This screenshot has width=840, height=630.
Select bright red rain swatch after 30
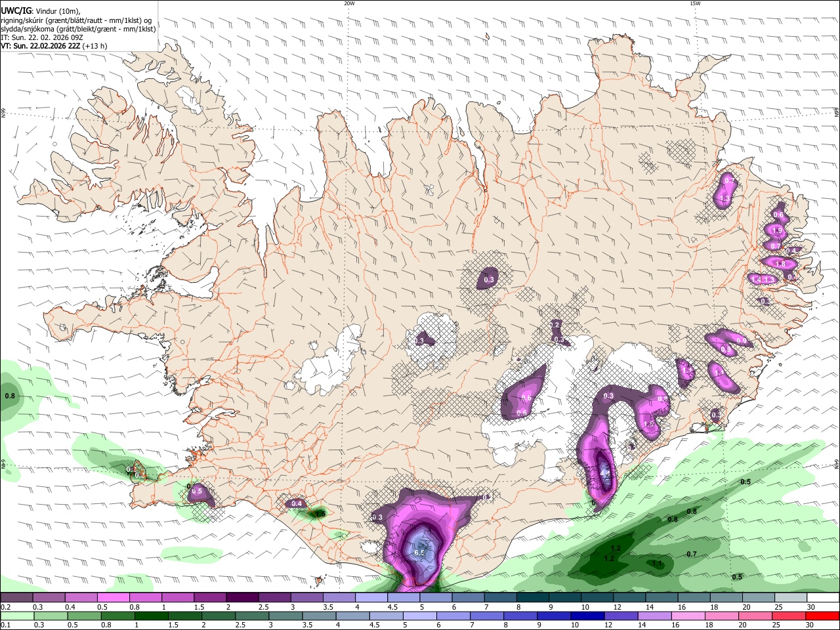pos(822,616)
